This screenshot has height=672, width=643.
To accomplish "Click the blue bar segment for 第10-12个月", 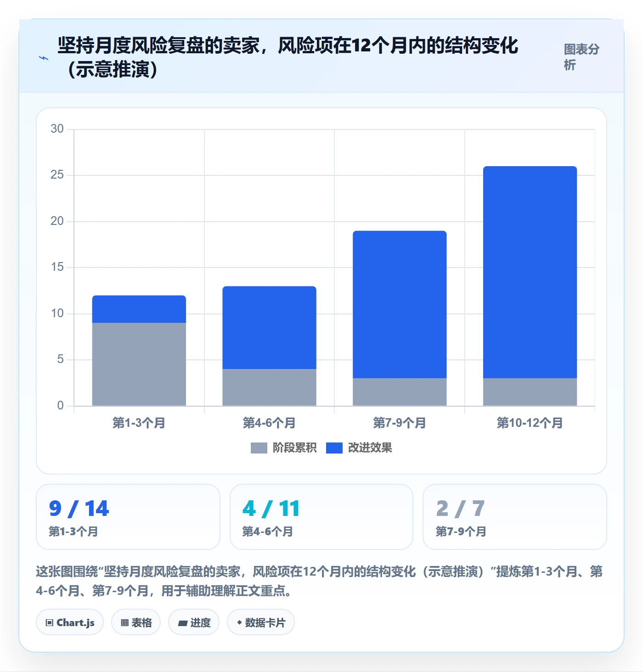I will pos(530,272).
